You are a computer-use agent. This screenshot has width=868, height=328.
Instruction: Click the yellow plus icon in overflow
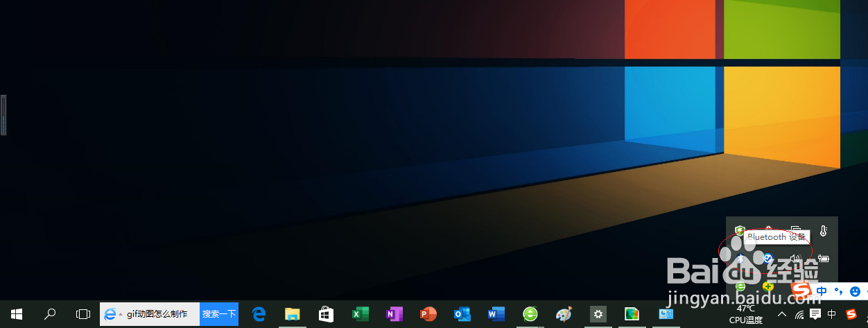point(768,286)
